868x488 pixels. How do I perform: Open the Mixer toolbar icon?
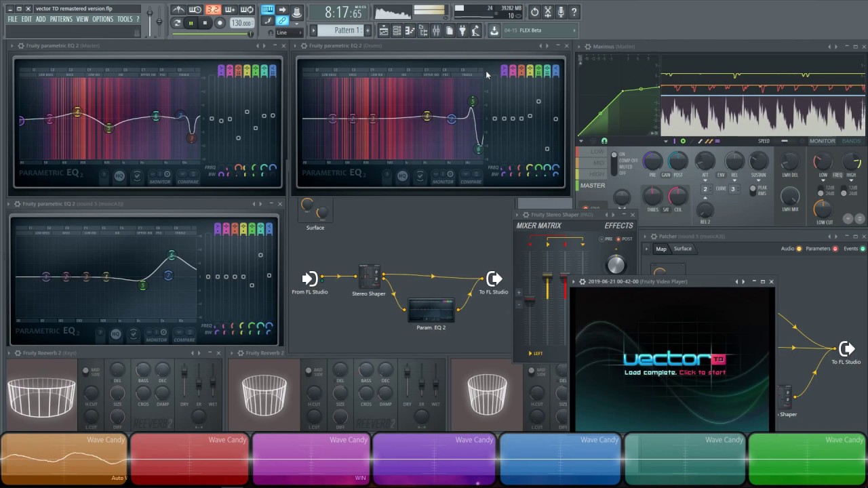pos(437,30)
